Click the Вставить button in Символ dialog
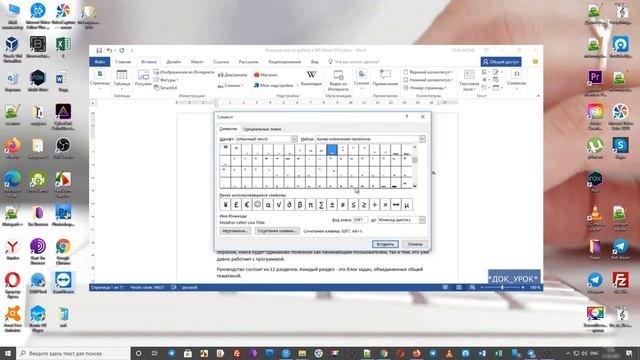Screen dimensions: 640x360 click(385, 244)
